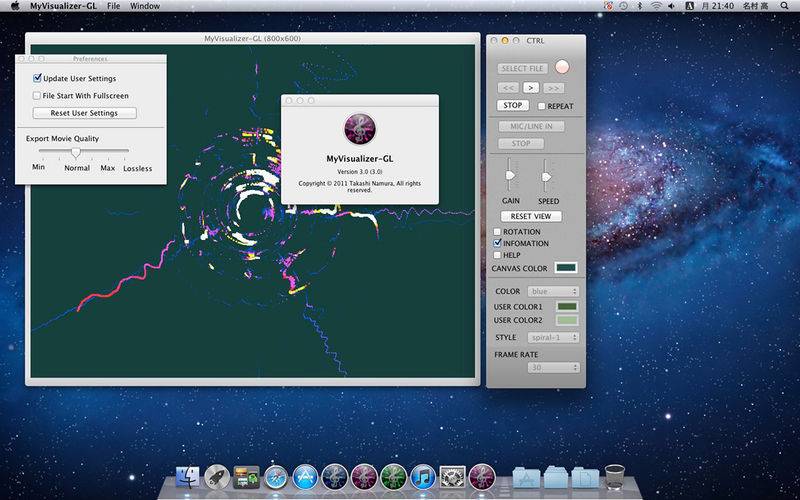Open the MyVisualizer-GL application menu
Viewport: 800px width, 500px height.
click(x=63, y=6)
